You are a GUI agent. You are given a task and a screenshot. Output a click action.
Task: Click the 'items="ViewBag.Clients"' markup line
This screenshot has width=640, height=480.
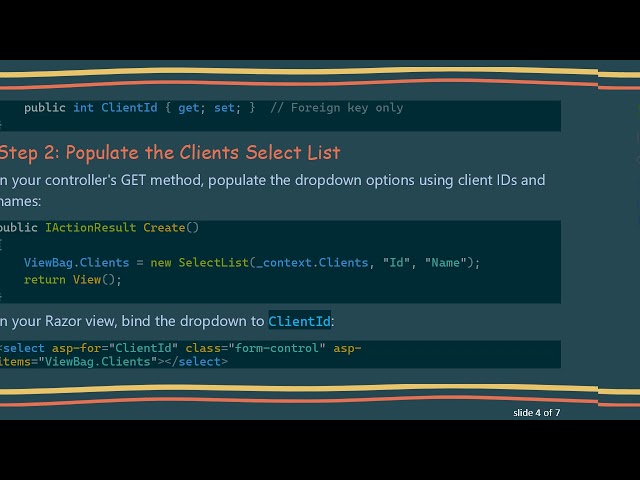pyautogui.click(x=114, y=362)
